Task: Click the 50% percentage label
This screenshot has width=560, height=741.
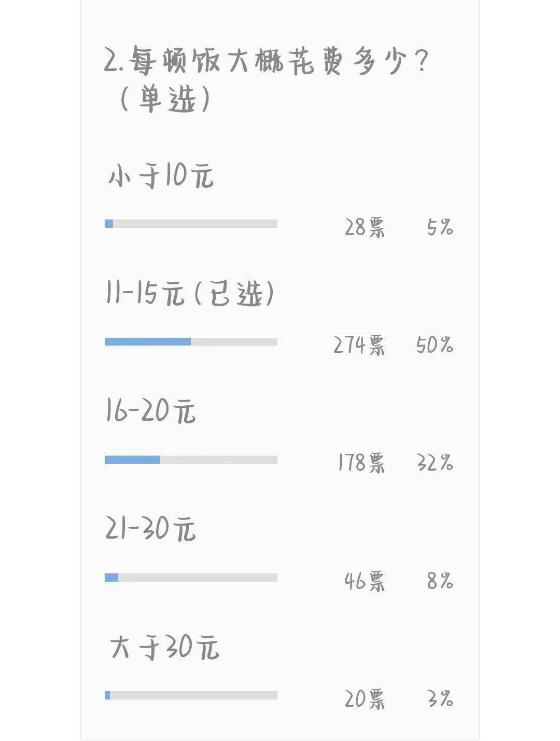Action: (x=435, y=345)
